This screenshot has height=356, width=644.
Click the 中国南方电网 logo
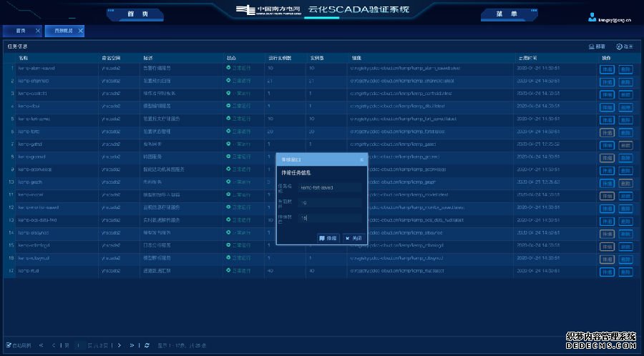coord(268,10)
